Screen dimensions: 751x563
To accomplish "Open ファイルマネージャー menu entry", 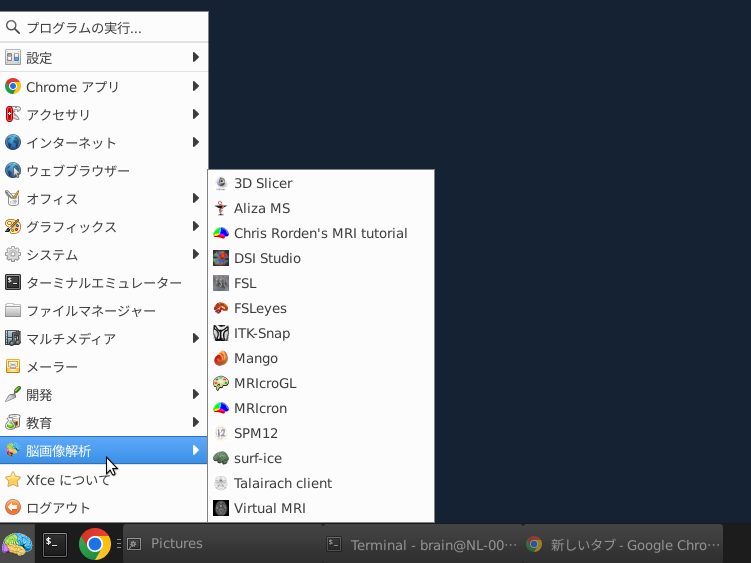I will pos(104,310).
